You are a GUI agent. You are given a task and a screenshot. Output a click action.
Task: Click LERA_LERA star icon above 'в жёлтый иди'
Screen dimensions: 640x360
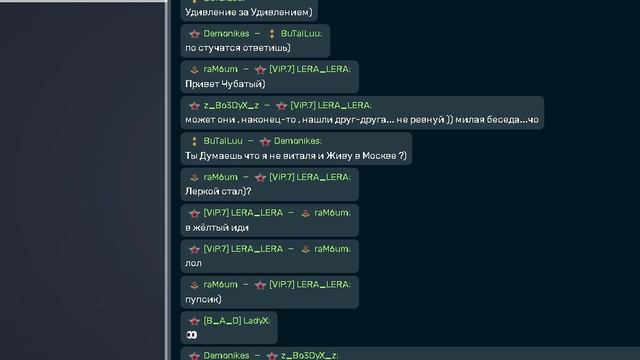pos(194,213)
